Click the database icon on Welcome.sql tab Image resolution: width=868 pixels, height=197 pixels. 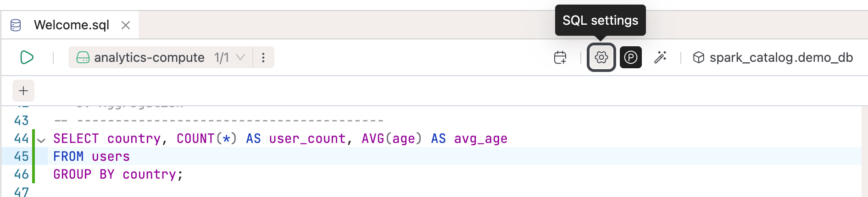point(16,25)
